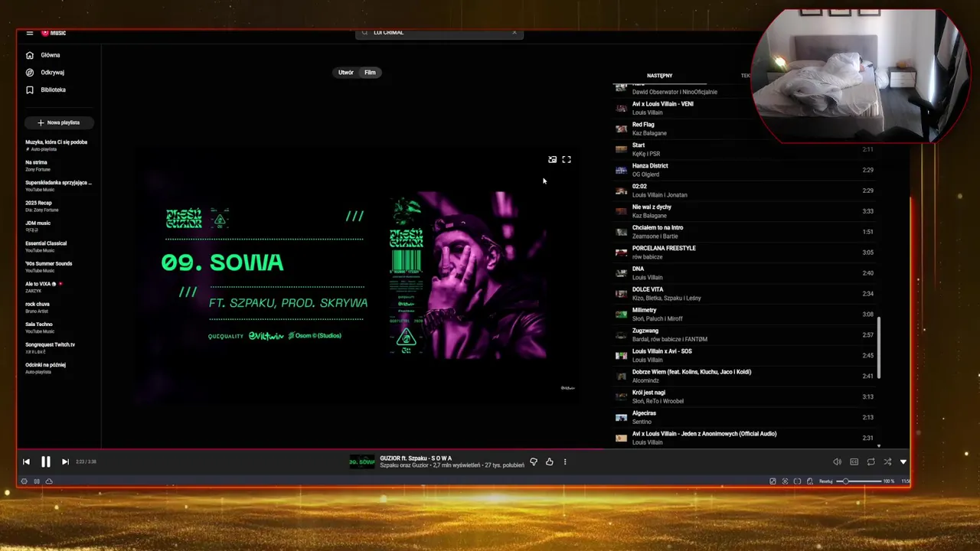
Task: Click now-playing thumbnail in player bar
Action: tap(362, 461)
